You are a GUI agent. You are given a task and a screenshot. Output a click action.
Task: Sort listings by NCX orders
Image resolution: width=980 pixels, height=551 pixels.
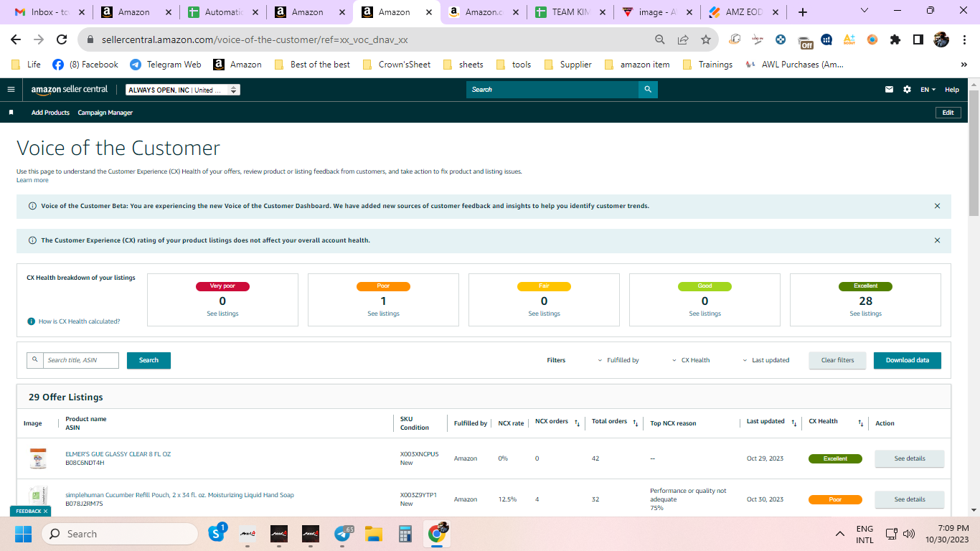[x=577, y=423]
